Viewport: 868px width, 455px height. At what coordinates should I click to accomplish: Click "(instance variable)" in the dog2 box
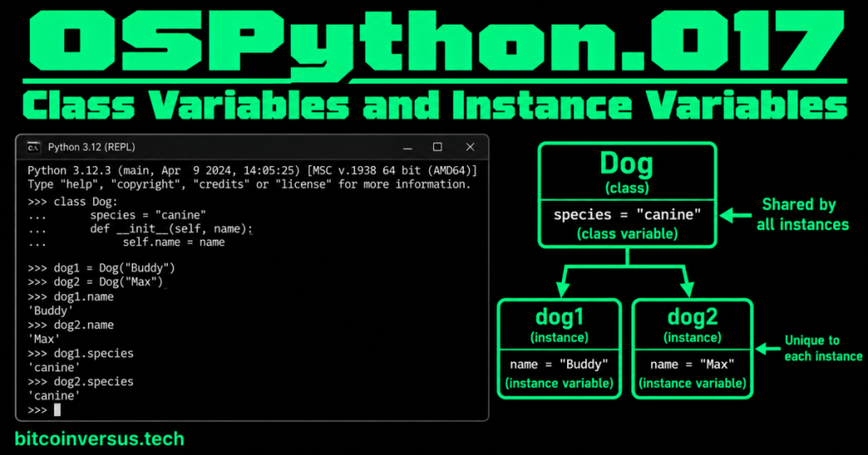693,383
